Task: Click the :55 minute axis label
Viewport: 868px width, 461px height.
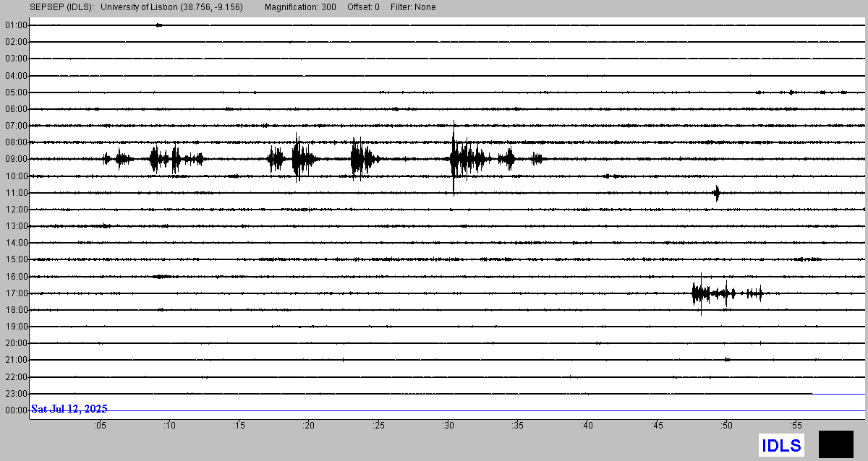Action: (796, 426)
